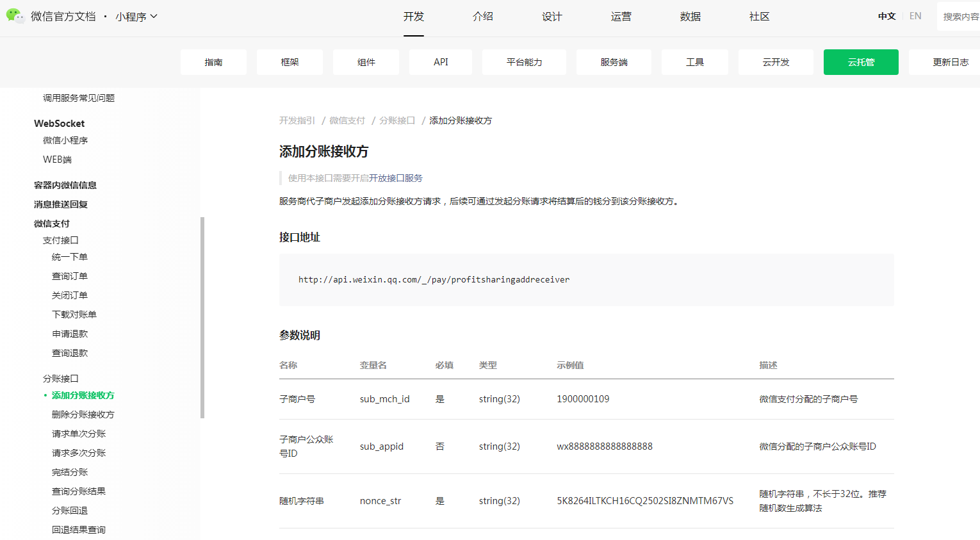Go to 微信支付 in the breadcrumb
980x540 pixels.
point(347,120)
